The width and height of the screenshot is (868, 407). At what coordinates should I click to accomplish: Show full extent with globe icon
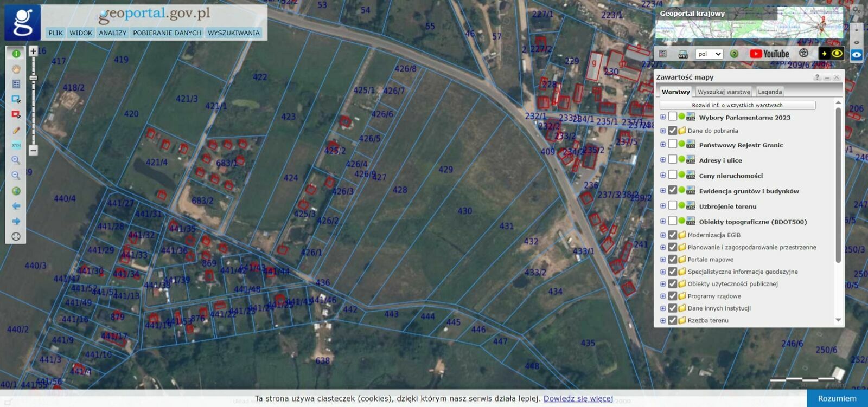16,191
